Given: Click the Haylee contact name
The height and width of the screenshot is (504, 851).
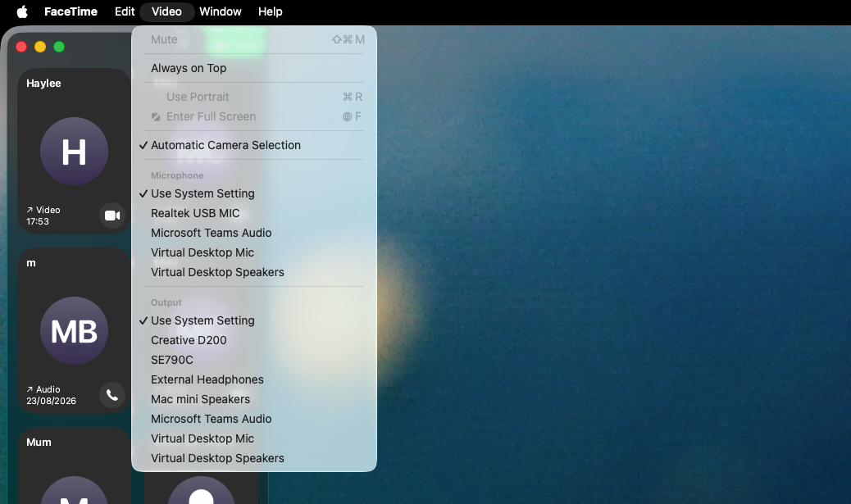Looking at the screenshot, I should [43, 84].
